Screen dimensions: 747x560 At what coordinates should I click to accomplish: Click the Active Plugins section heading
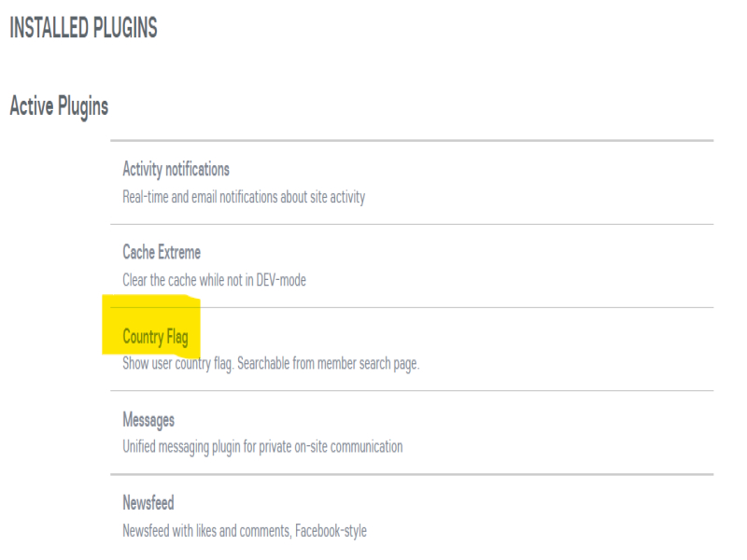coord(59,106)
